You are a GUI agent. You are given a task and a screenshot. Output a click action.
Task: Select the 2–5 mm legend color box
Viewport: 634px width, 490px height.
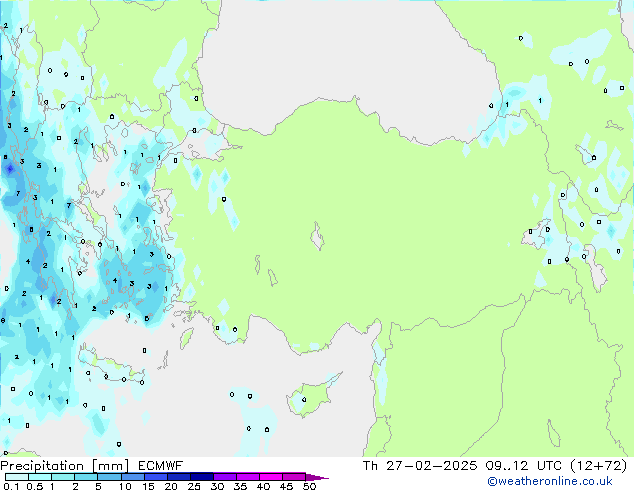(x=86, y=477)
